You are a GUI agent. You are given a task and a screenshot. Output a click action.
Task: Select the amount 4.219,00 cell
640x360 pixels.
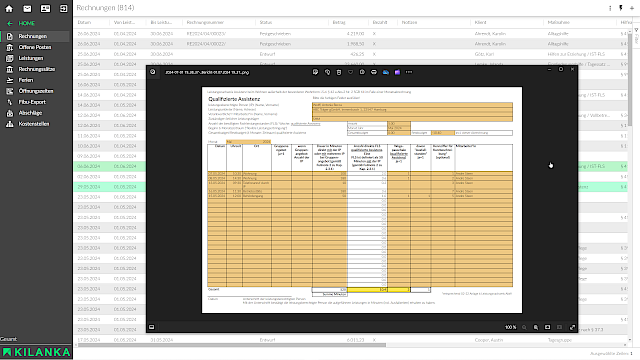pos(355,33)
